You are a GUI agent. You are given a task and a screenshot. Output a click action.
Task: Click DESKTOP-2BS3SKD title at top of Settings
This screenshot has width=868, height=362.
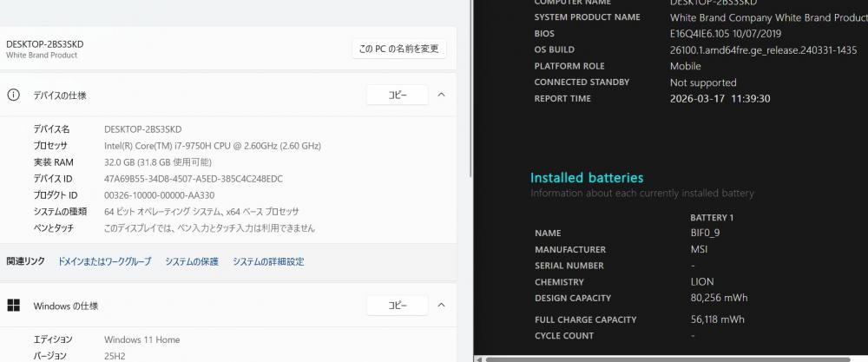[45, 44]
